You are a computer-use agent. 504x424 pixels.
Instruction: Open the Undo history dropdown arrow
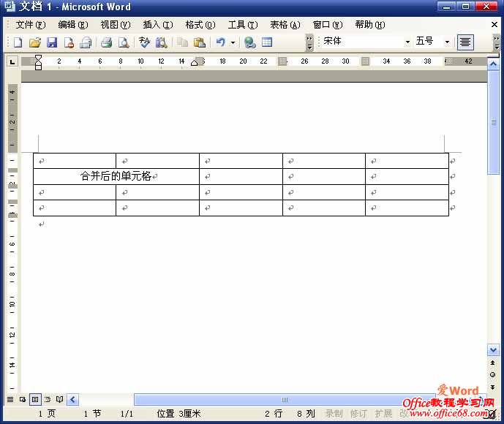click(x=233, y=42)
